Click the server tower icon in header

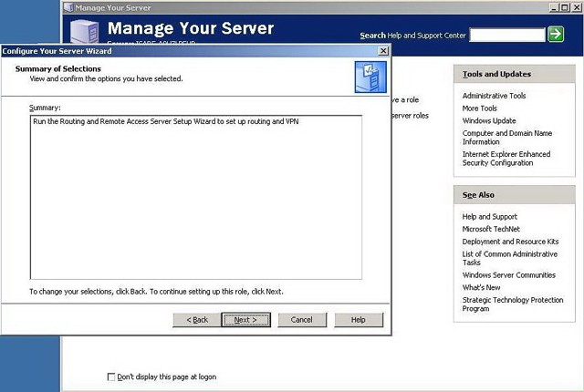pyautogui.click(x=84, y=32)
